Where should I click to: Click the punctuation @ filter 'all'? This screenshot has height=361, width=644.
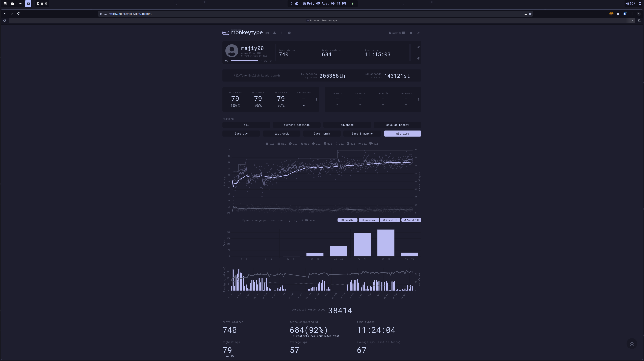(328, 144)
